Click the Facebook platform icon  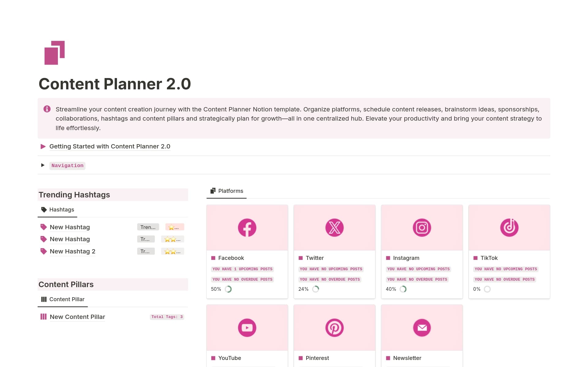pyautogui.click(x=247, y=227)
